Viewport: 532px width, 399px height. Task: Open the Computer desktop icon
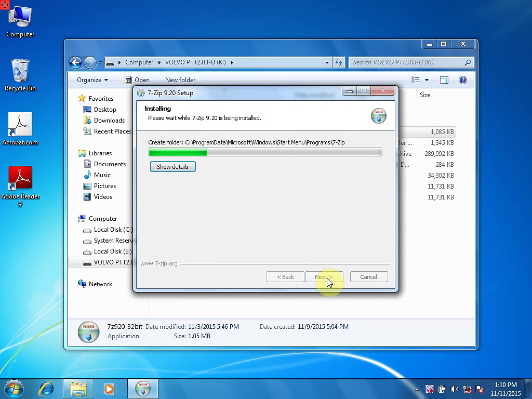click(20, 22)
